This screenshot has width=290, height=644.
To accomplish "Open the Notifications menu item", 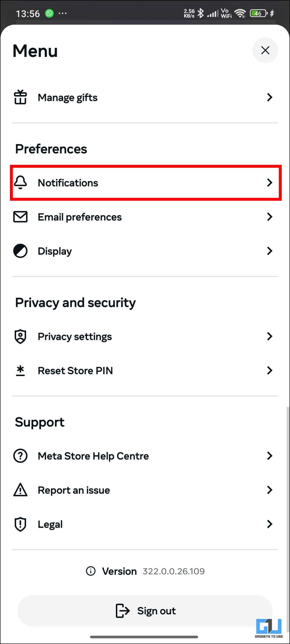I will 146,183.
